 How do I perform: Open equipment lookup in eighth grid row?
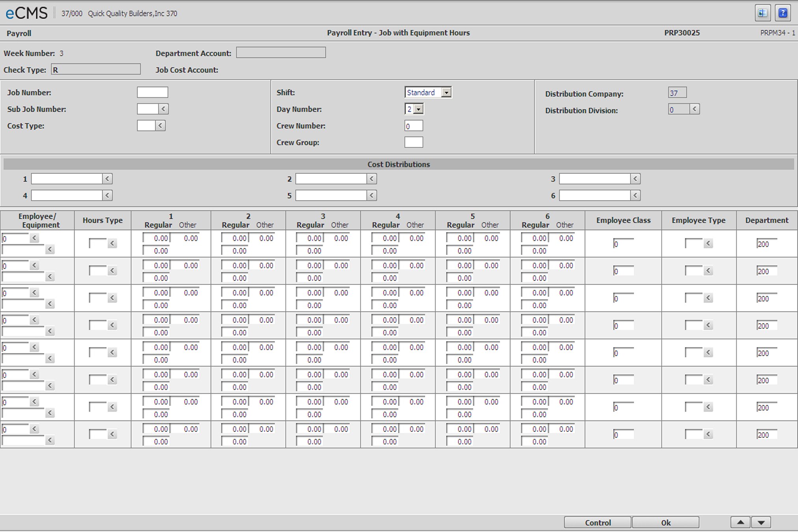50,440
